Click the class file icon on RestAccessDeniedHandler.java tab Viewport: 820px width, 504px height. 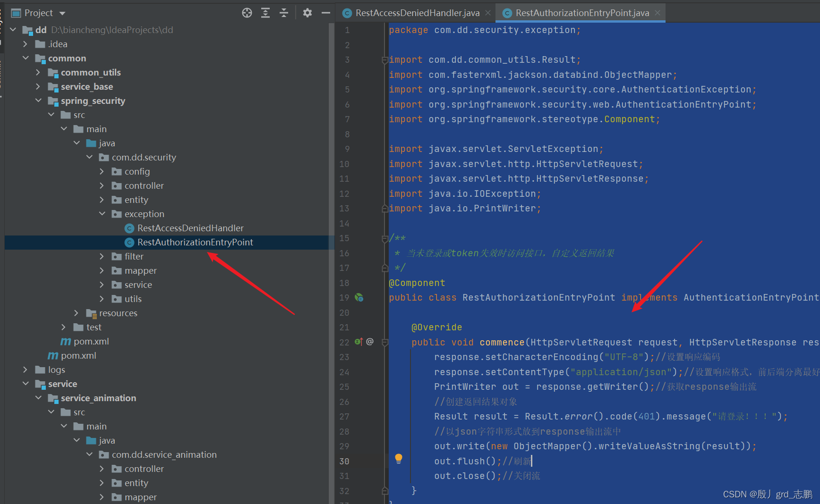[347, 13]
